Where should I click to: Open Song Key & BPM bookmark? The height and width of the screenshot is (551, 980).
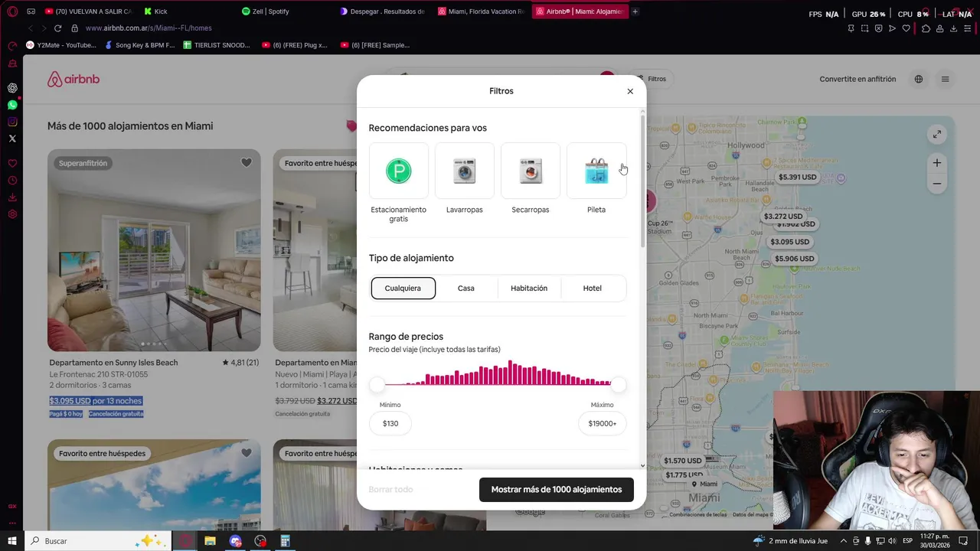tap(139, 45)
